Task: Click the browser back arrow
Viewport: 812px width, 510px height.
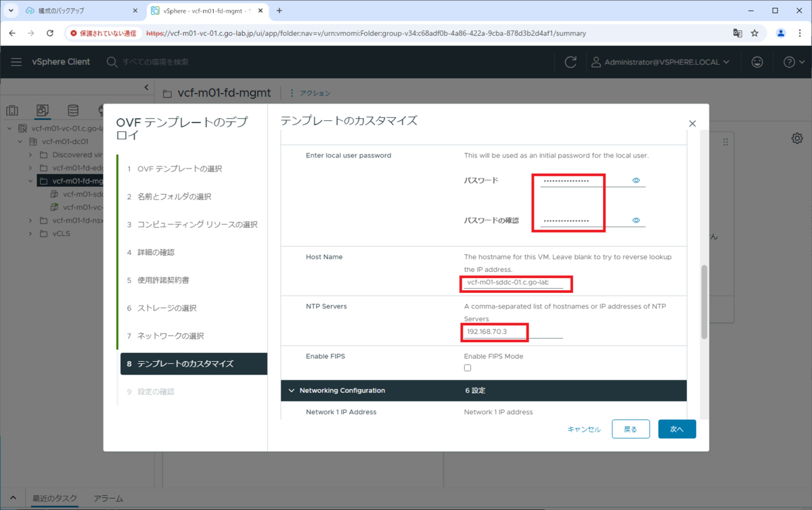Action: (12, 33)
